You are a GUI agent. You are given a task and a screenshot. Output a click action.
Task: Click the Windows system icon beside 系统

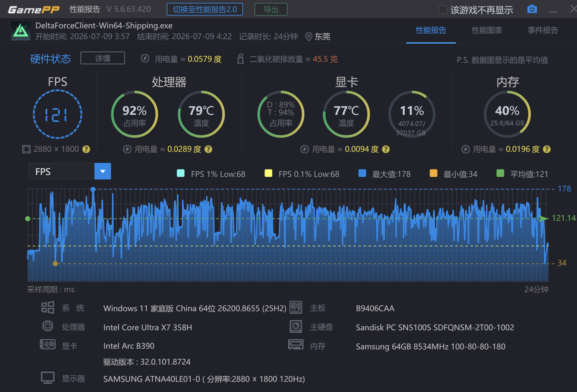coord(48,307)
